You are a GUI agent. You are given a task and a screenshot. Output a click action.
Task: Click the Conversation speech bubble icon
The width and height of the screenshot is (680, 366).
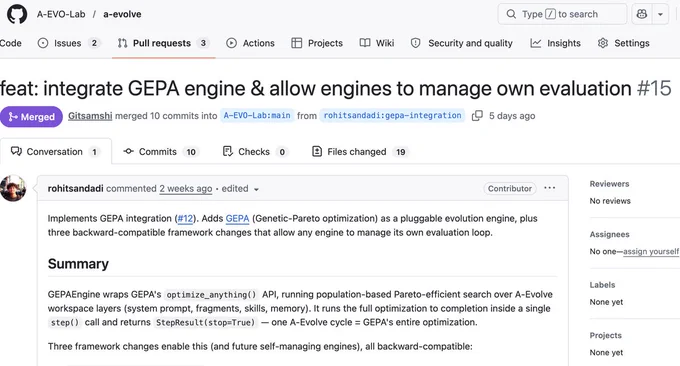click(16, 151)
